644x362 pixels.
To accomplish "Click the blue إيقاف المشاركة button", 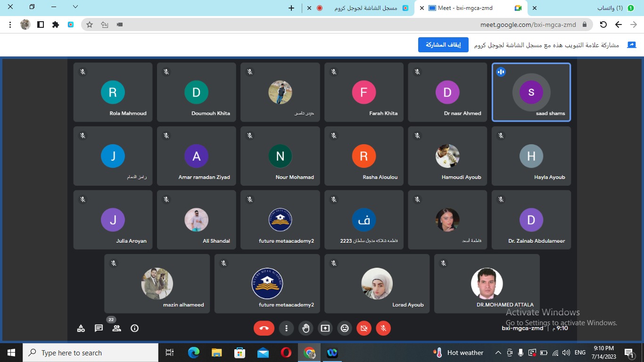I will point(443,45).
